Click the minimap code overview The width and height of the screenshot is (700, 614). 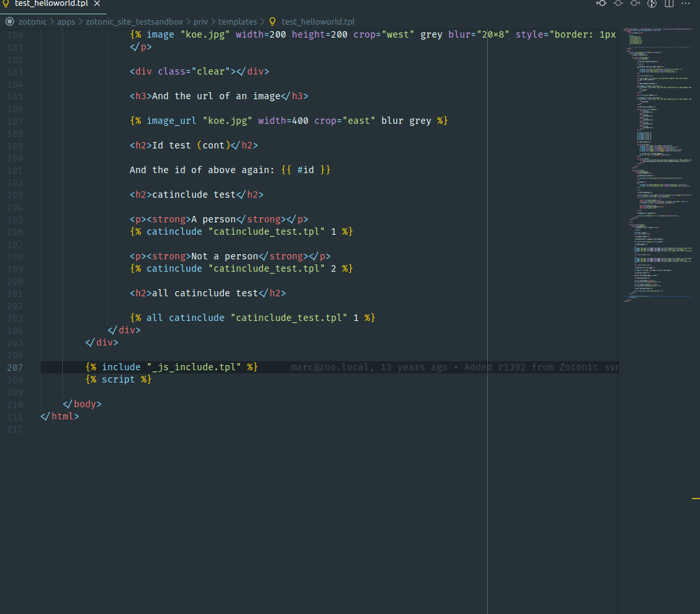tap(658, 165)
